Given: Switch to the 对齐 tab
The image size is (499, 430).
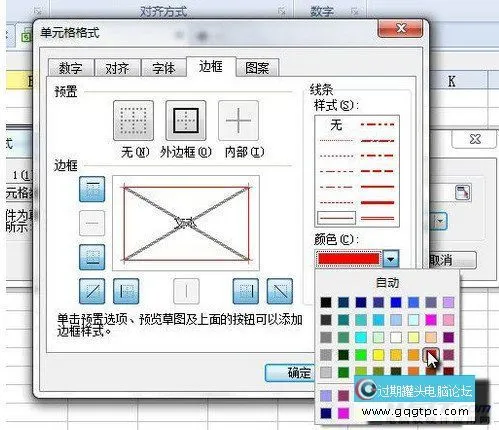Looking at the screenshot, I should pyautogui.click(x=117, y=68).
